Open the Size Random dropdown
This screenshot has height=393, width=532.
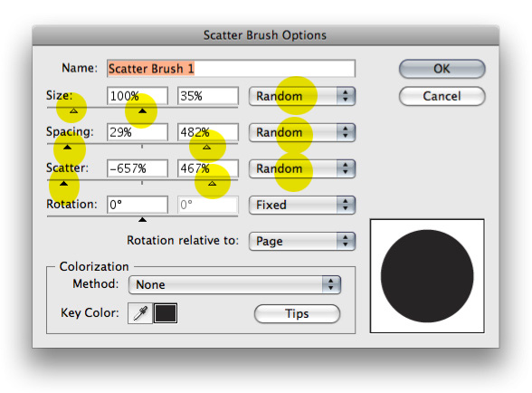point(302,96)
